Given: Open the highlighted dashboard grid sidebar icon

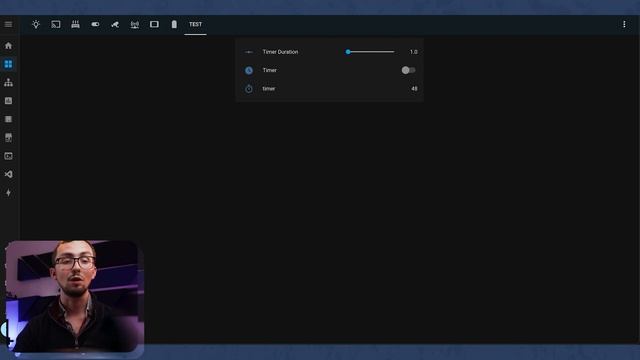Looking at the screenshot, I should (8, 64).
